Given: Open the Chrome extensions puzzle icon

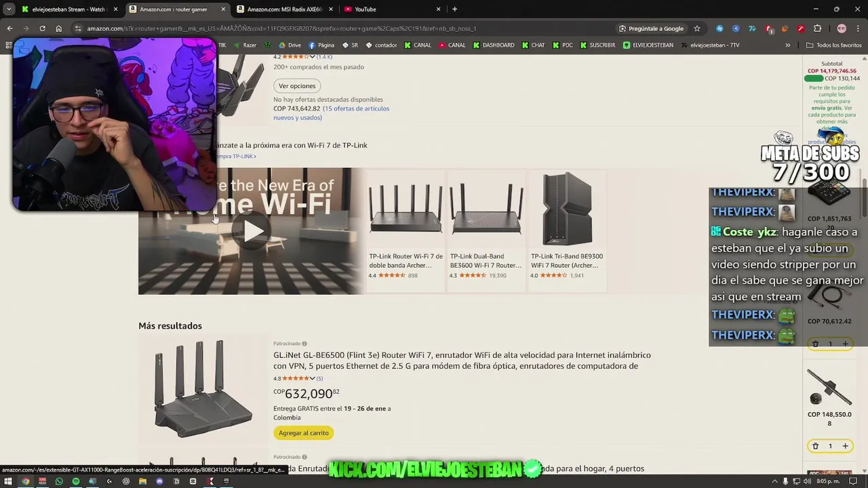Looking at the screenshot, I should pos(817,28).
